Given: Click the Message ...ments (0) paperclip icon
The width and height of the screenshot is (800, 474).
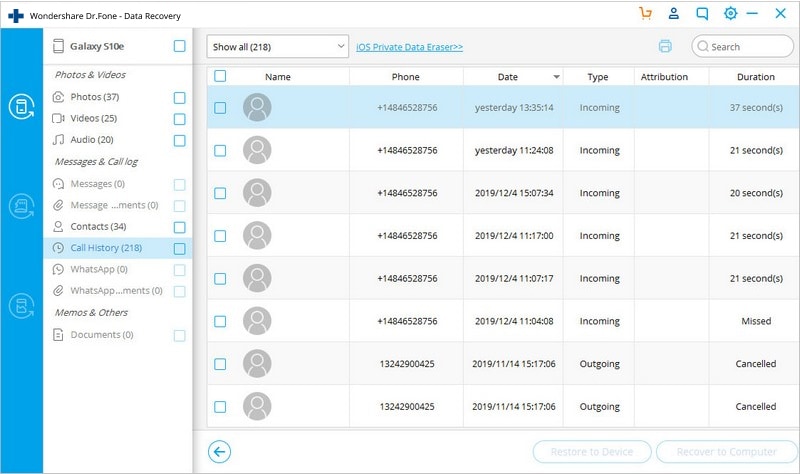Looking at the screenshot, I should coord(58,205).
